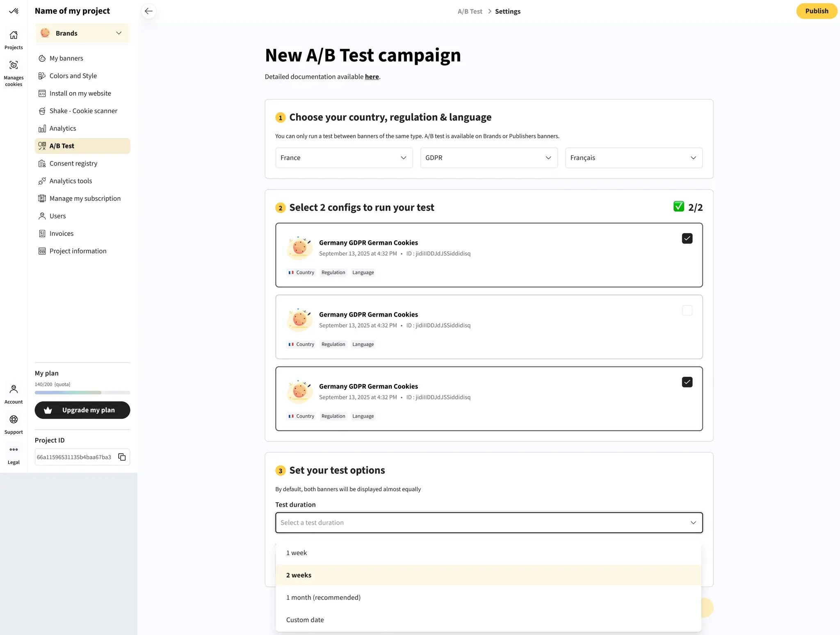Open the GDPR regulation dropdown
The height and width of the screenshot is (635, 840).
[x=489, y=158]
